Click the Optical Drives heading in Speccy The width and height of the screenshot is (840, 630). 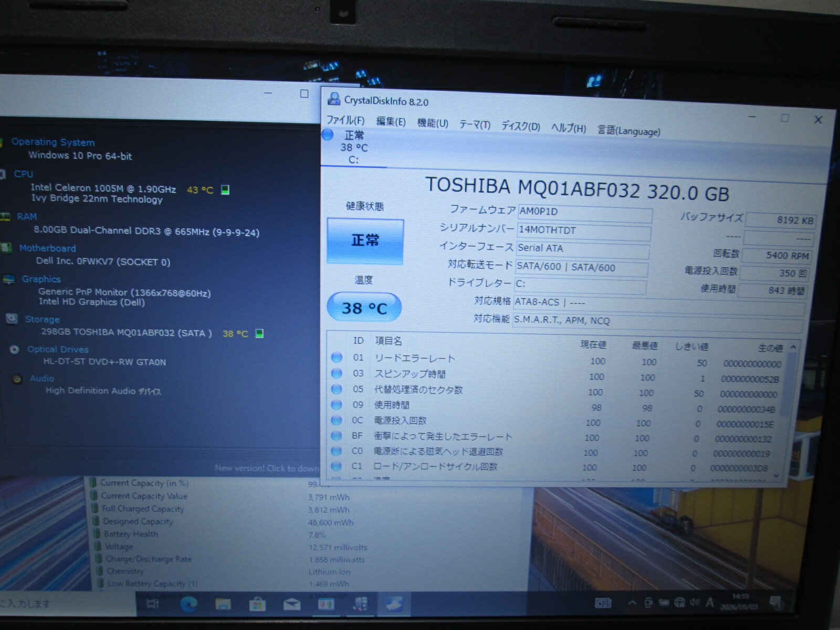58,349
